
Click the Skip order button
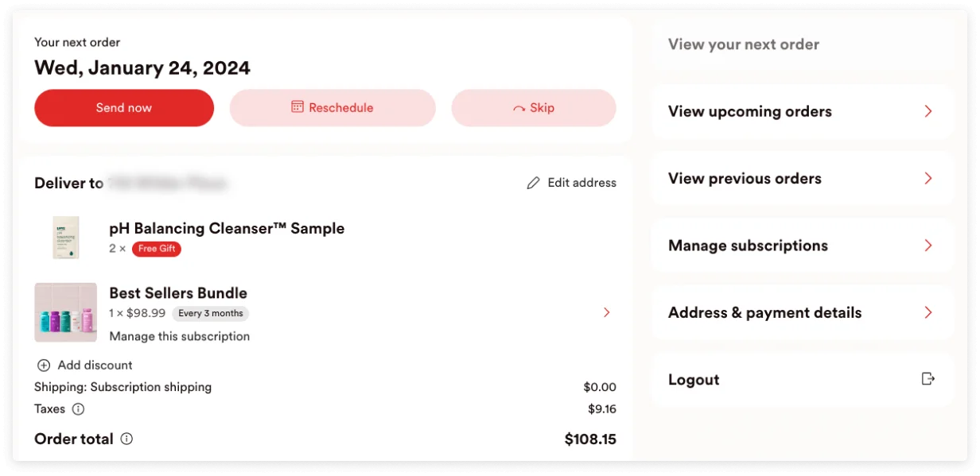coord(534,108)
